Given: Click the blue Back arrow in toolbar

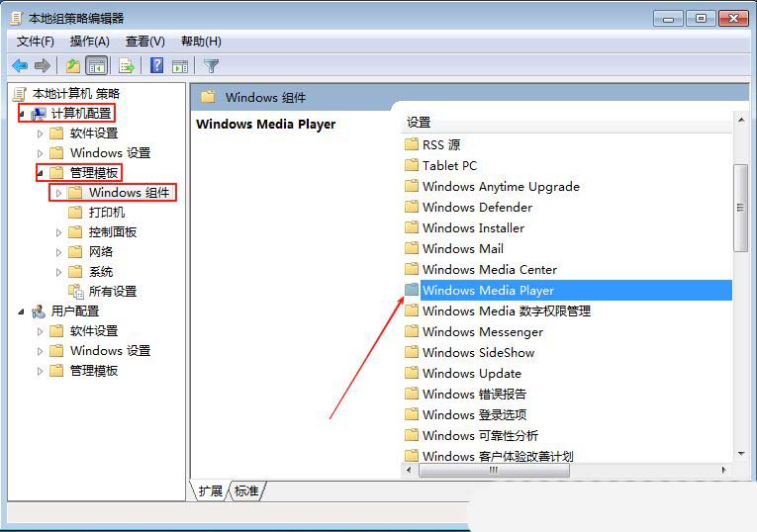Looking at the screenshot, I should (x=20, y=66).
